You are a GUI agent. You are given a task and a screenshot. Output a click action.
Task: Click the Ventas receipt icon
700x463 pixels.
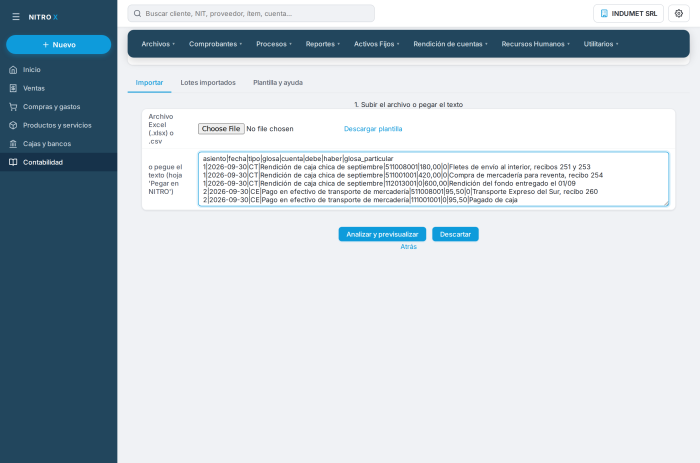[x=13, y=88]
